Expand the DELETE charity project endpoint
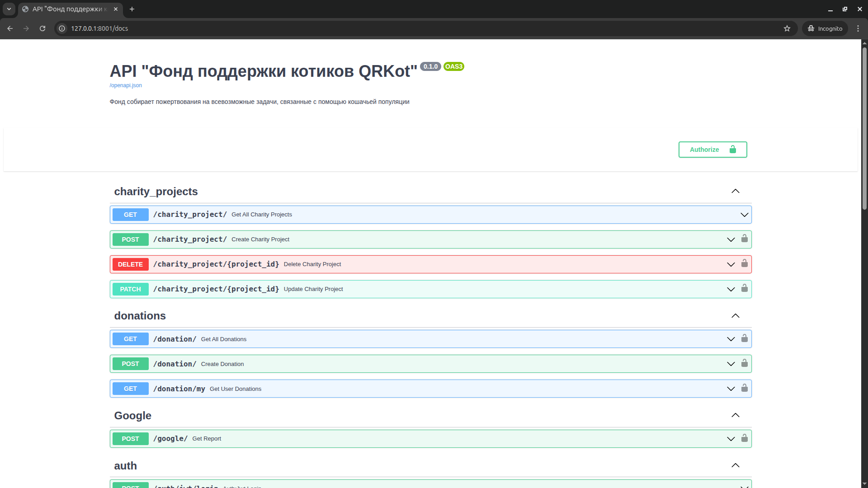The image size is (868, 488). tap(731, 264)
